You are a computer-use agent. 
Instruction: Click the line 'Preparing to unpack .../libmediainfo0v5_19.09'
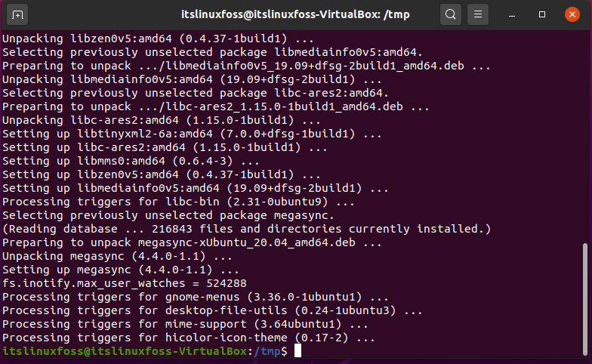246,66
